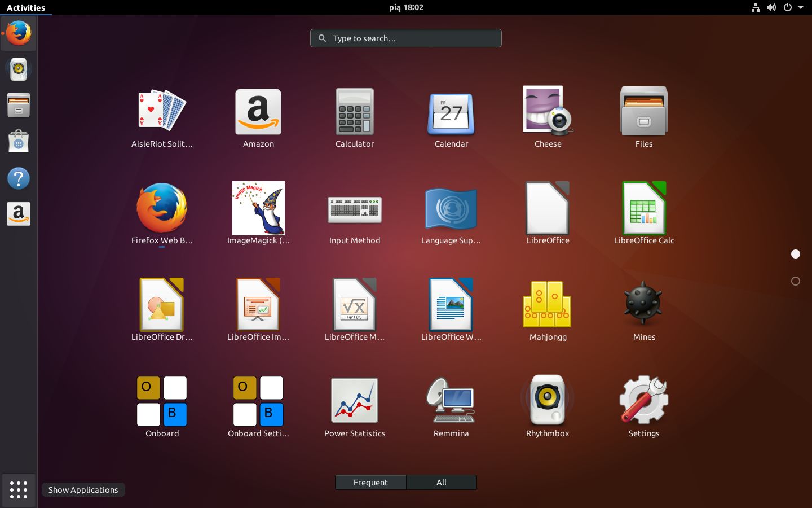Open the clock and calendar menu

tap(406, 7)
